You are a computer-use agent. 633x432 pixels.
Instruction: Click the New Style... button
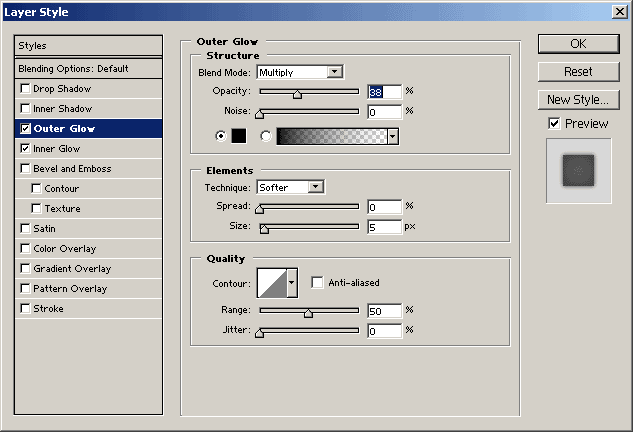point(579,100)
